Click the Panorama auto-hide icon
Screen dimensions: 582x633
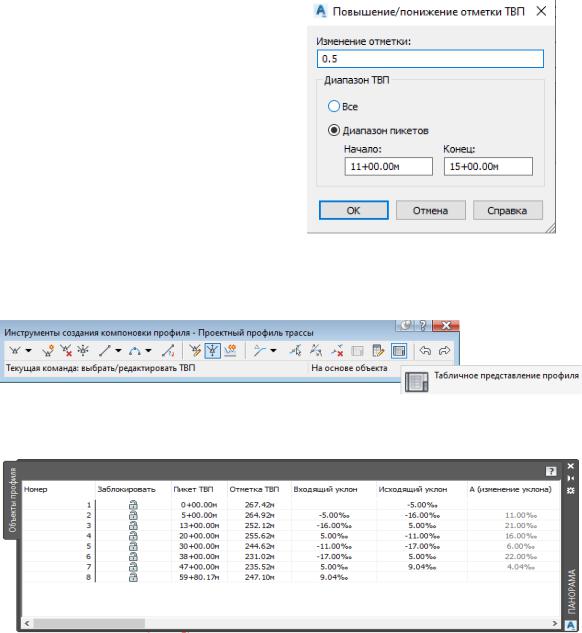[571, 478]
